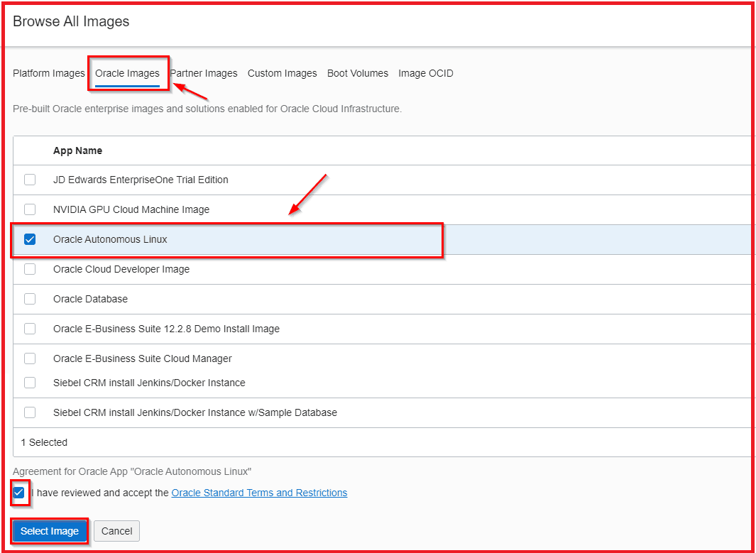Check Siebel CRM Jenkins/Docker w/Sample Database box
The height and width of the screenshot is (553, 756).
coord(30,412)
